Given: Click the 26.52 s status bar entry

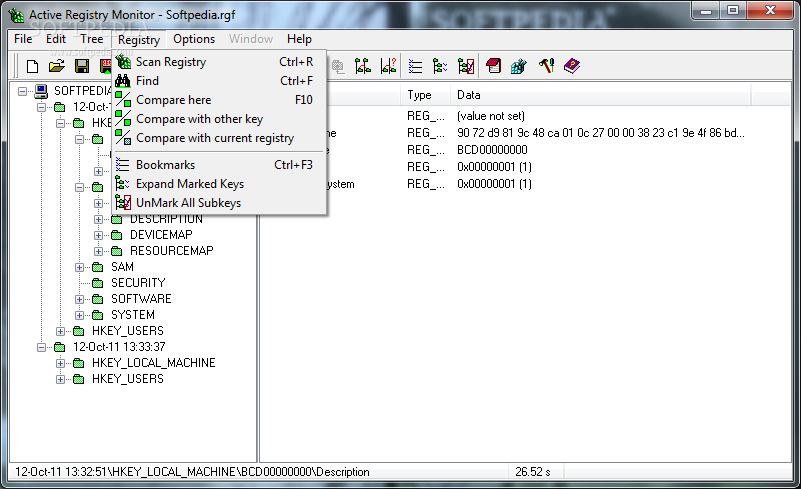Looking at the screenshot, I should tap(533, 472).
